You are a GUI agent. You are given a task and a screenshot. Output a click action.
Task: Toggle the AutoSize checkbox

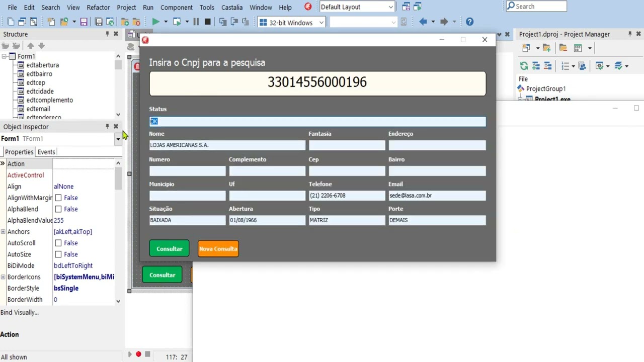pyautogui.click(x=58, y=254)
